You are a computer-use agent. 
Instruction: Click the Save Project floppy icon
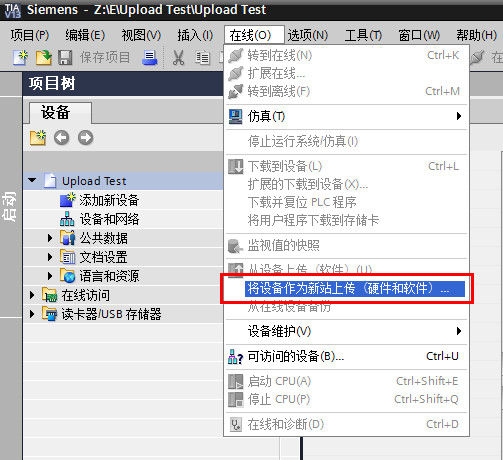[65, 57]
